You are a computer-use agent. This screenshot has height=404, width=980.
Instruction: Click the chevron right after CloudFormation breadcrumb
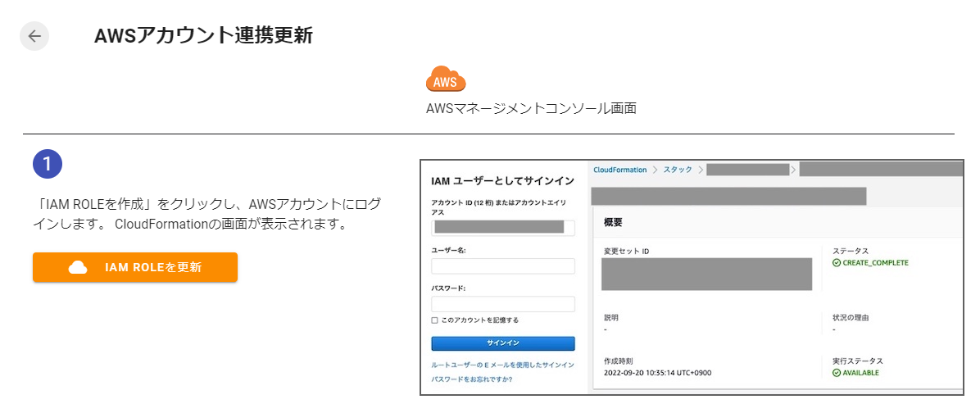tap(655, 170)
